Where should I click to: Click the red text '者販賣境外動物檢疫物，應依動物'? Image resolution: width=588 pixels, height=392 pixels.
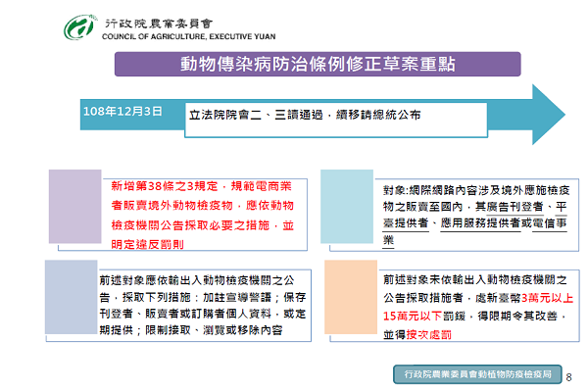click(203, 206)
